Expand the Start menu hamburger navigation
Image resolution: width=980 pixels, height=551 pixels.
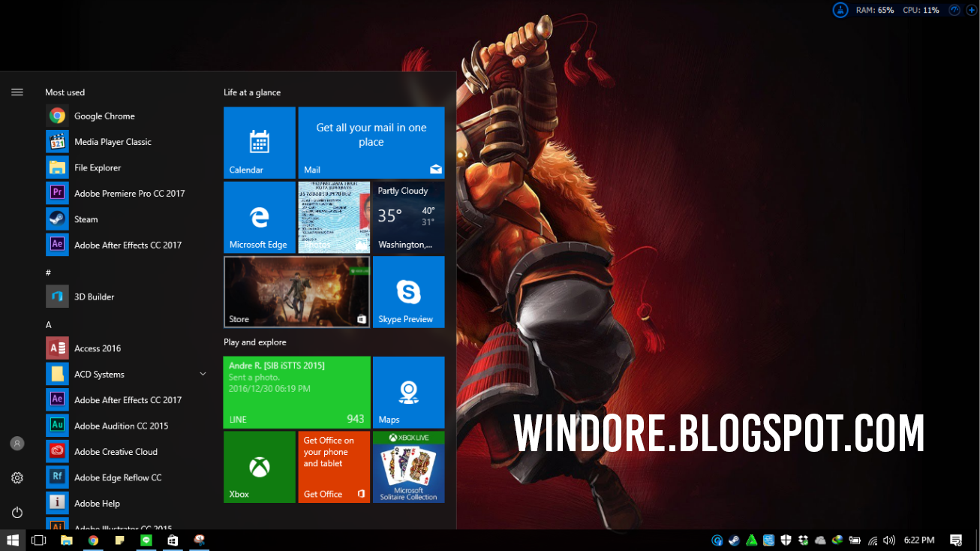pyautogui.click(x=17, y=92)
